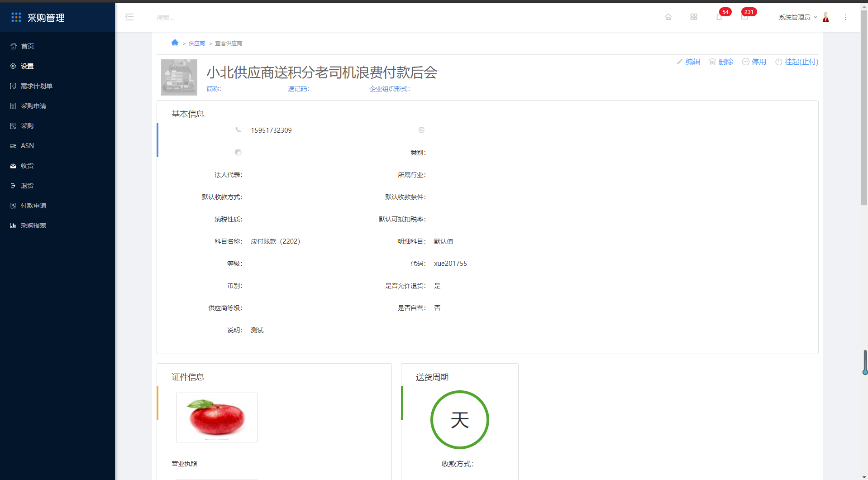
Task: Click the fax printer icon in 基本信息
Action: click(x=421, y=130)
